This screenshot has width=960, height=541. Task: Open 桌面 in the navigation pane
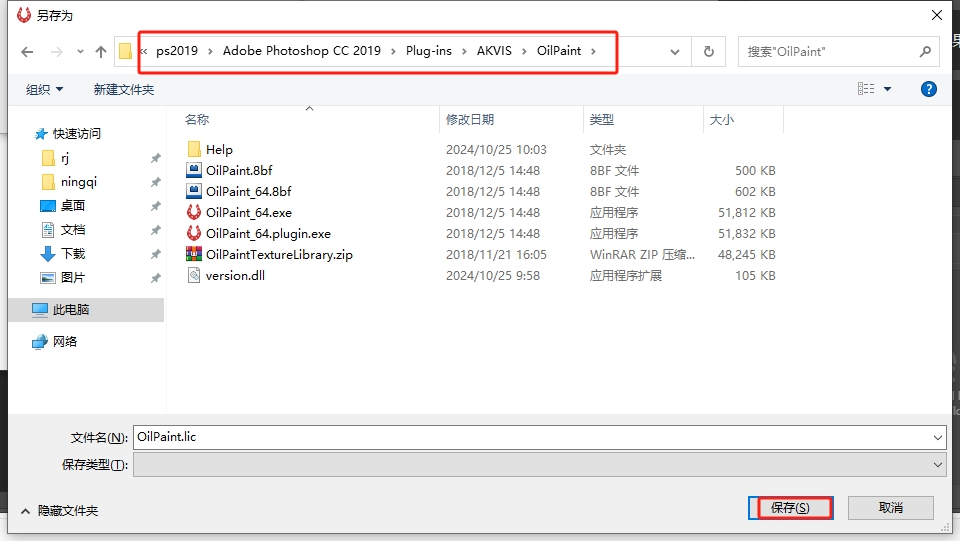point(73,206)
